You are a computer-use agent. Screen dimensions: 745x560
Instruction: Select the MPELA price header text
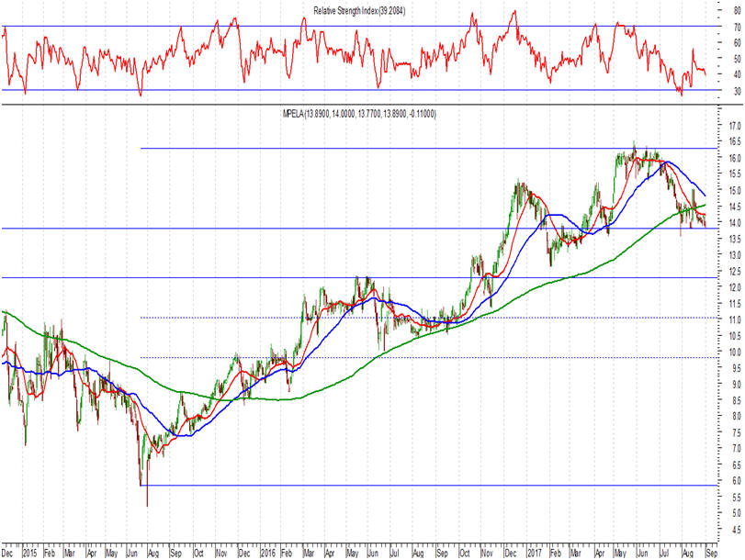359,114
